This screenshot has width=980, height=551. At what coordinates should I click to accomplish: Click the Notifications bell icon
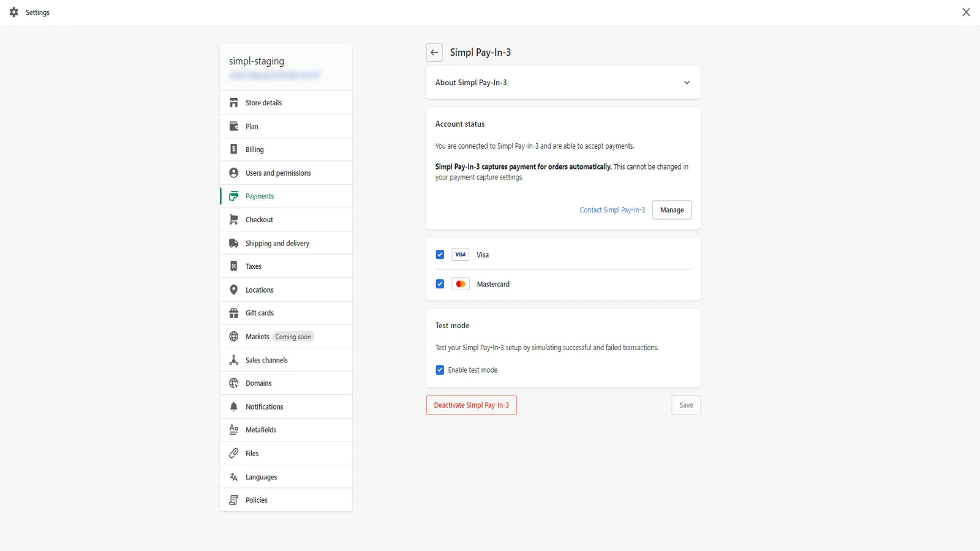[233, 407]
